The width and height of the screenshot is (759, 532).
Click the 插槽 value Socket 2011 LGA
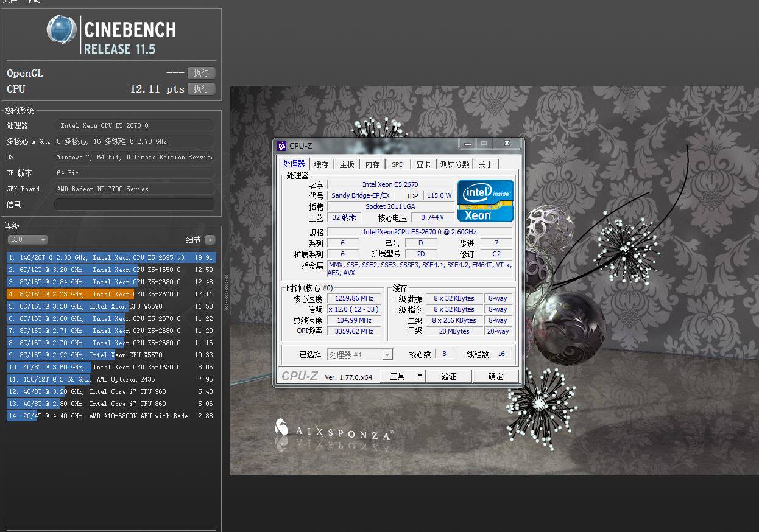(x=390, y=206)
